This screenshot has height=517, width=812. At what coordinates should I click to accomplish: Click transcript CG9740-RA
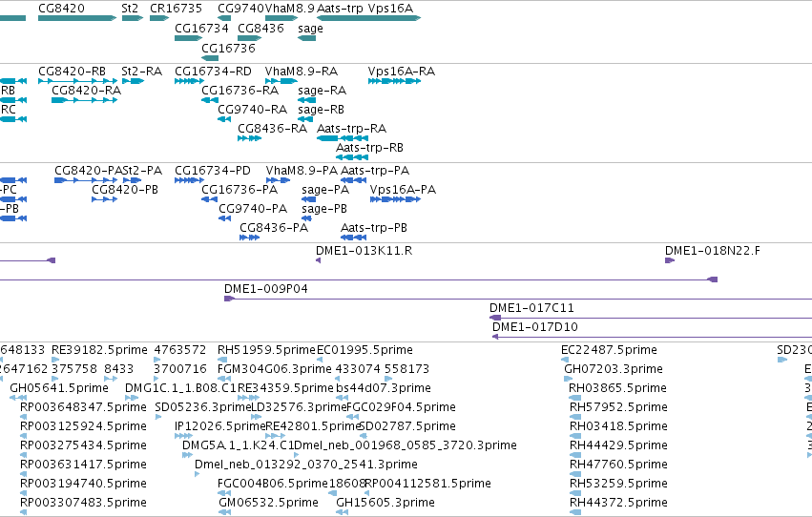(x=224, y=119)
